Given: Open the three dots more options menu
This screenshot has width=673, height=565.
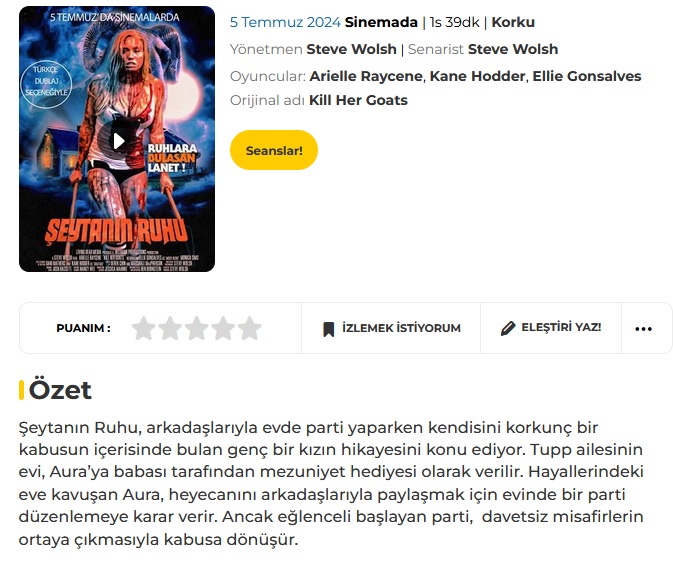Looking at the screenshot, I should (643, 329).
